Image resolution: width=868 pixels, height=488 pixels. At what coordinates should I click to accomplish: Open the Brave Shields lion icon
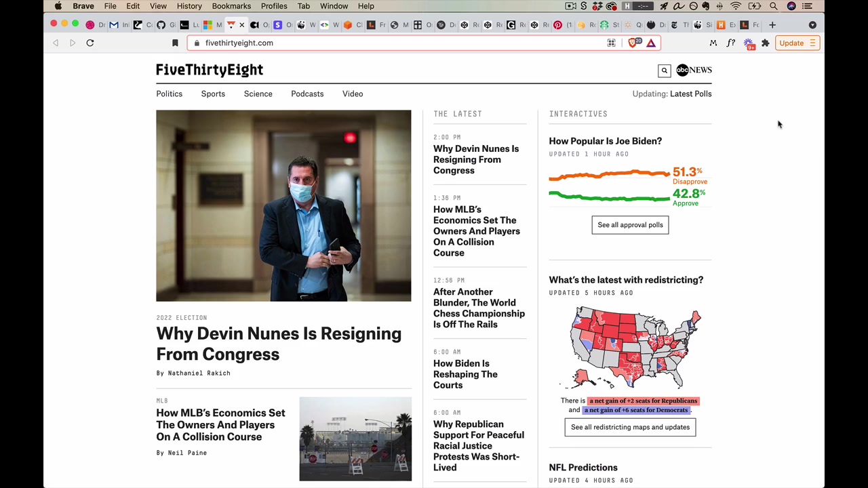click(x=633, y=43)
